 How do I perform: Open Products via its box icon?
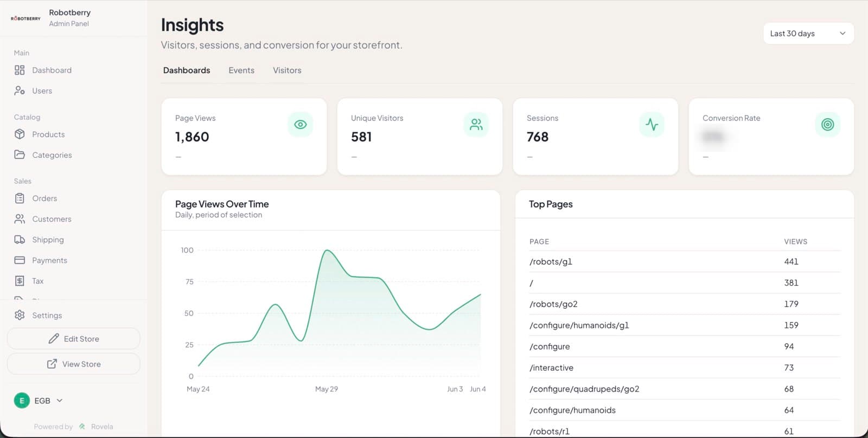click(x=20, y=134)
